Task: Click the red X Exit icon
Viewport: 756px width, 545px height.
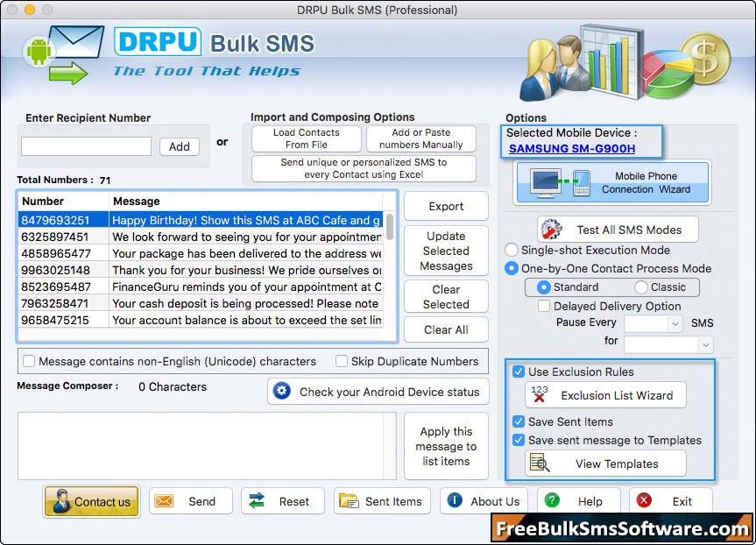Action: 644,500
